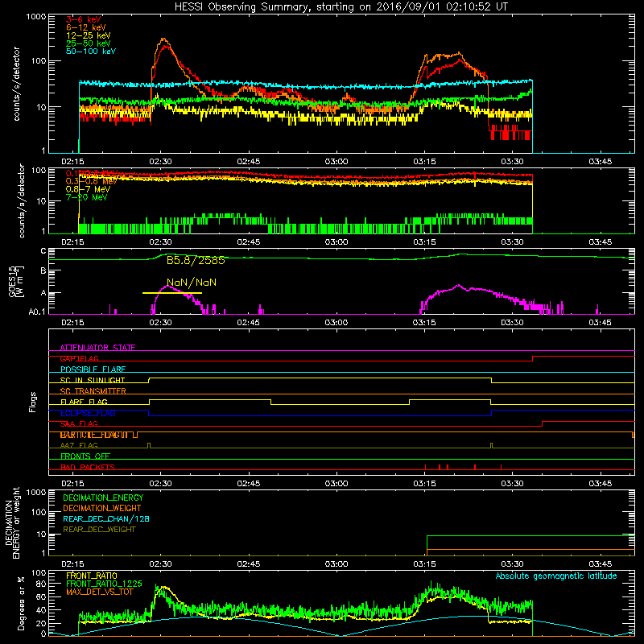Click the olive A47_FLAG label
This screenshot has height=644, width=644.
[79, 446]
